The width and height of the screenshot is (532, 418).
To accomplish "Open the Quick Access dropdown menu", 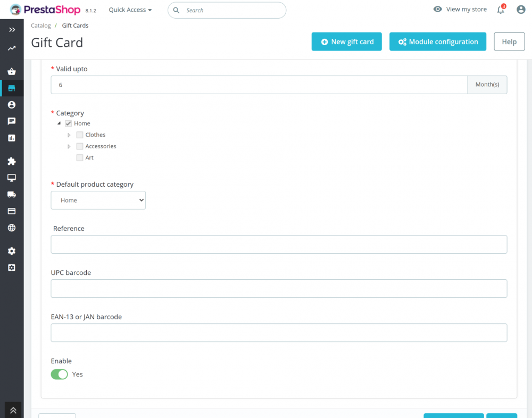I will [130, 10].
